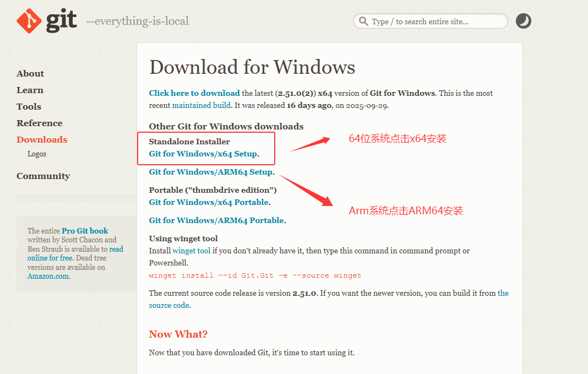Image resolution: width=588 pixels, height=374 pixels.
Task: Open the Logos subpage
Action: click(37, 154)
